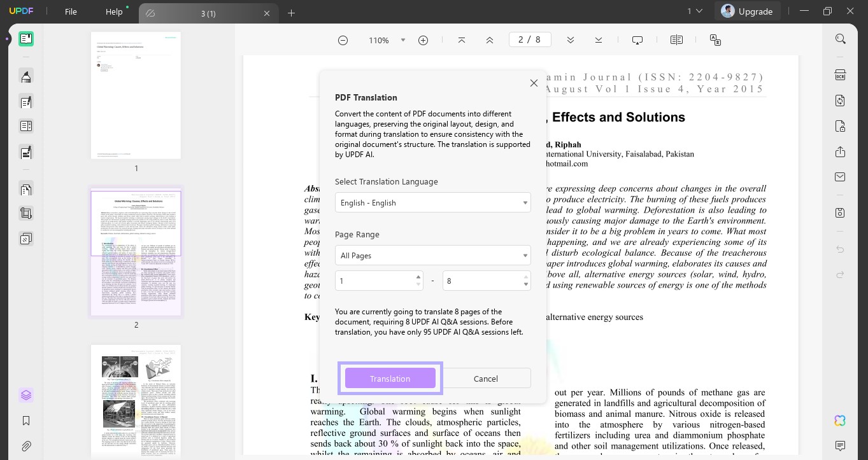Attach a file with the paperclip icon

click(26, 446)
